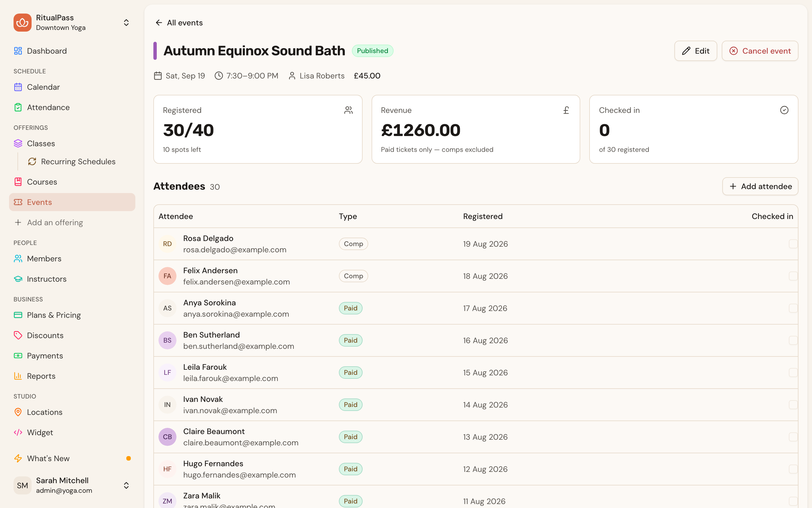Open What's New in the sidebar

72,458
